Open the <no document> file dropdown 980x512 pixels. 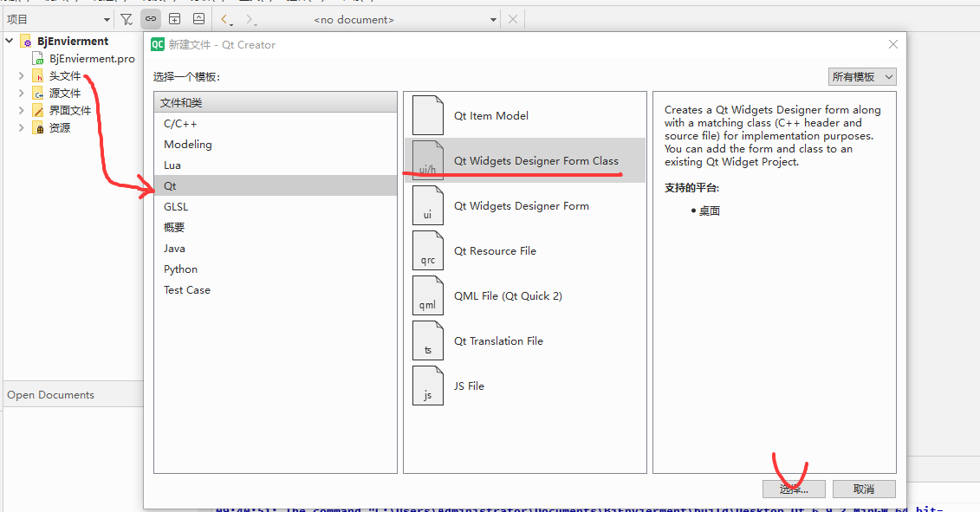405,19
